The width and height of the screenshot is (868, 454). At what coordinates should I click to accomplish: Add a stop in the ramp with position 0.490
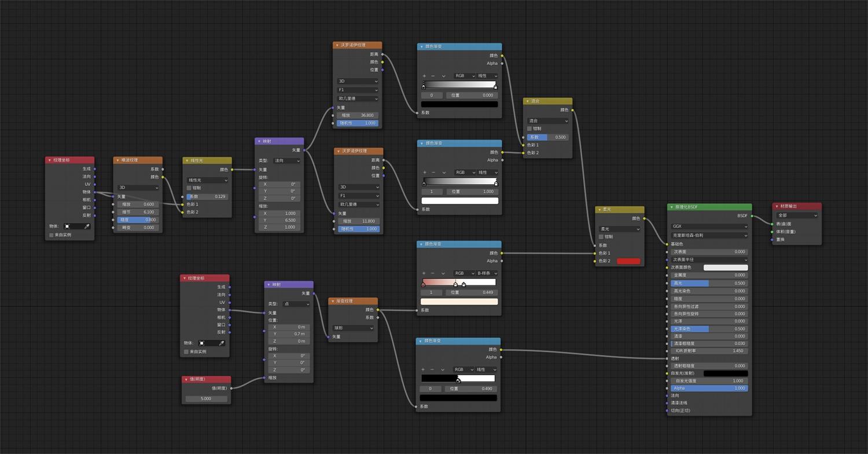click(423, 369)
